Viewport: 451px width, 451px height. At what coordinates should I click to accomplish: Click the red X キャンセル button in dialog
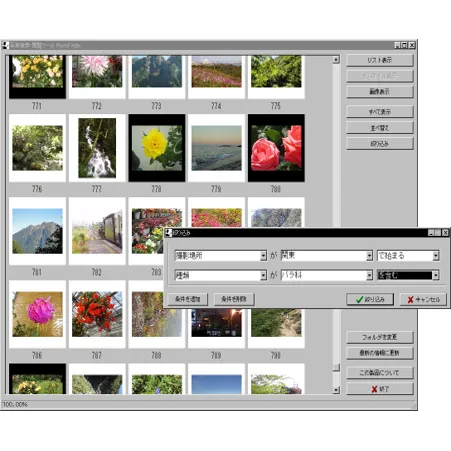click(x=423, y=299)
